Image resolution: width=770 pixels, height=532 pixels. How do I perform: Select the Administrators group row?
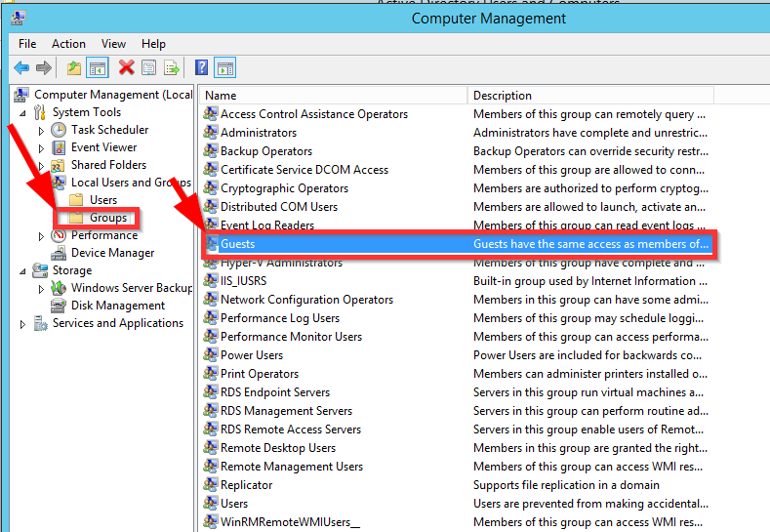pyautogui.click(x=258, y=133)
